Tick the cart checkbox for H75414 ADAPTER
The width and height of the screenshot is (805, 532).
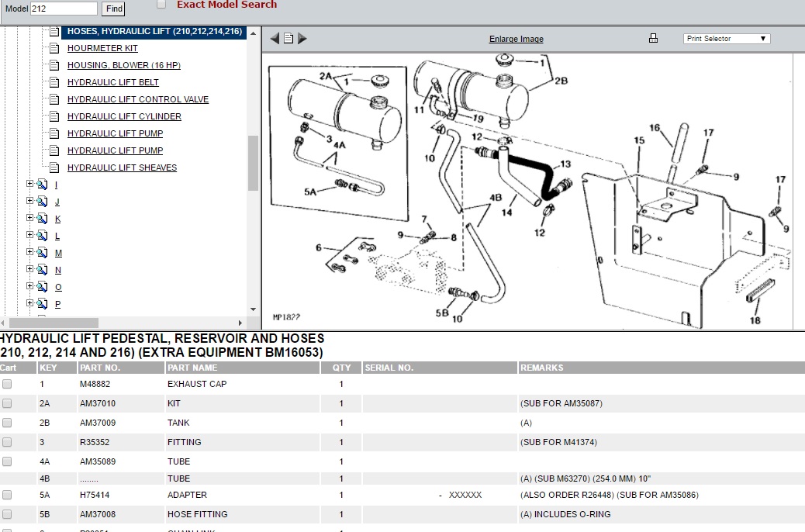point(7,495)
